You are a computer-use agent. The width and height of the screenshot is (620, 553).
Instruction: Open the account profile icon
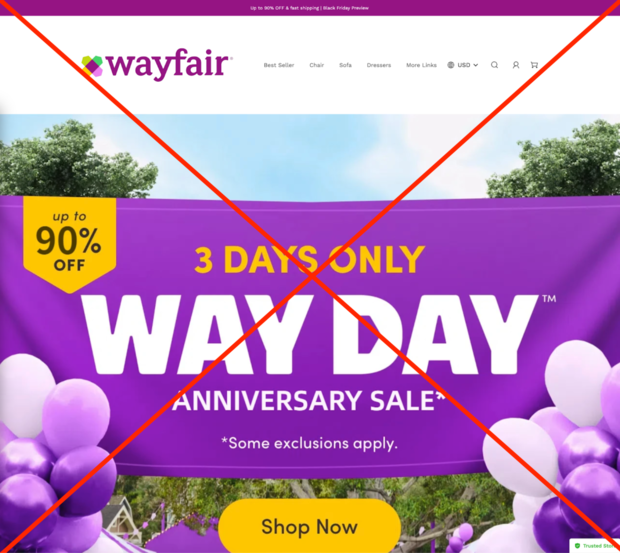tap(516, 65)
